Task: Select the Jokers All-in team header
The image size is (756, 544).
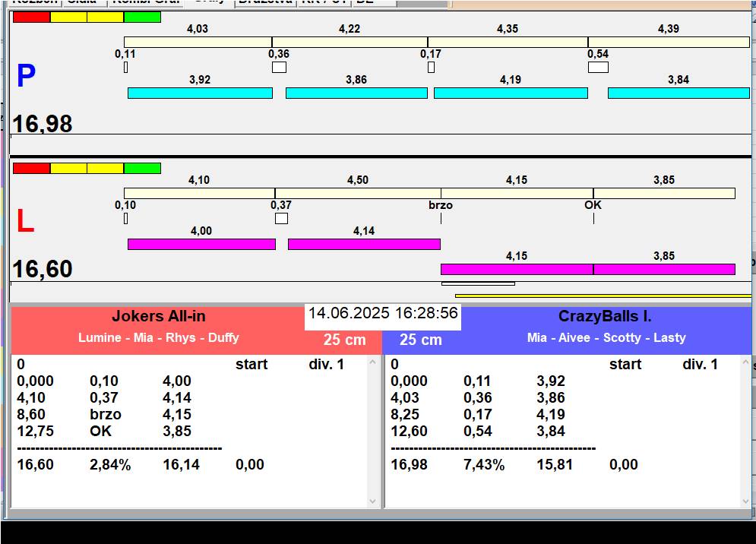Action: (158, 317)
